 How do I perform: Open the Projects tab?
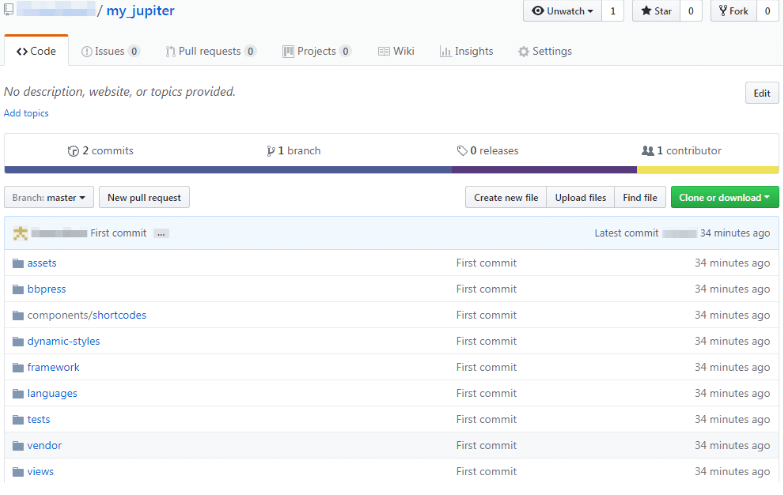(317, 51)
